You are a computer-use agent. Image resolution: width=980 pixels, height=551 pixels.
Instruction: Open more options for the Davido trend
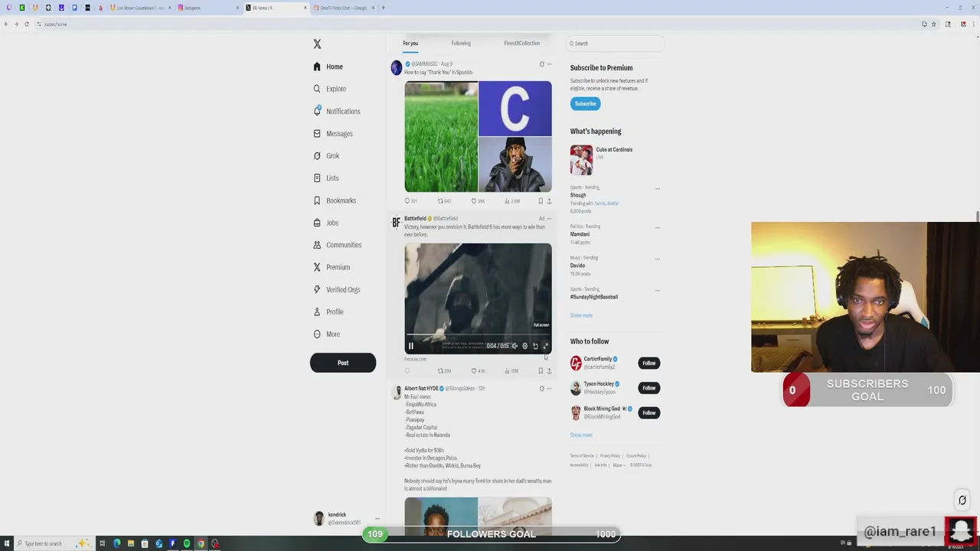click(x=657, y=259)
